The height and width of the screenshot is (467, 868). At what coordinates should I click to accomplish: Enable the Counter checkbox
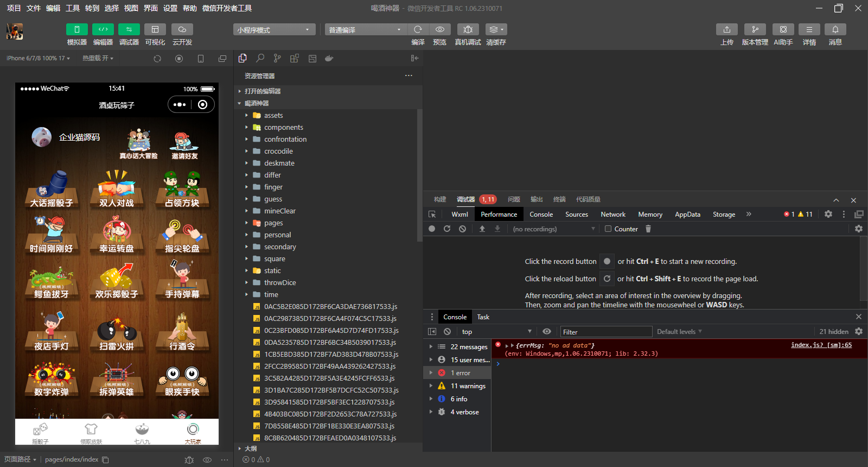tap(608, 229)
